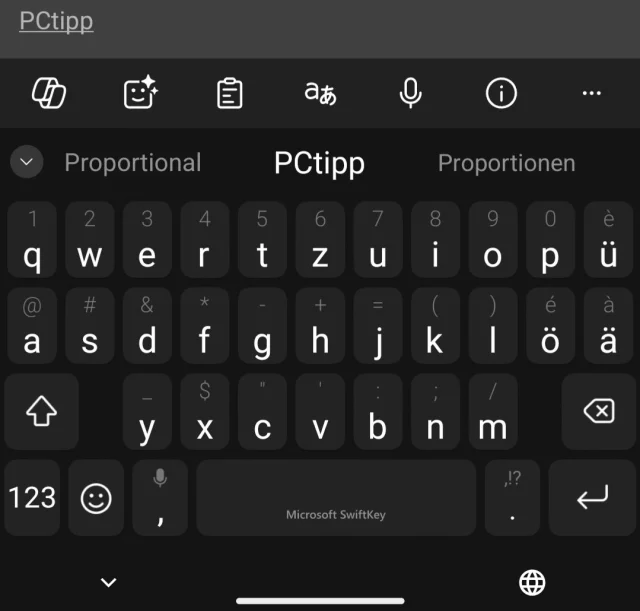
Task: Tap the Microsoft SwiftKey space bar
Action: pos(336,498)
